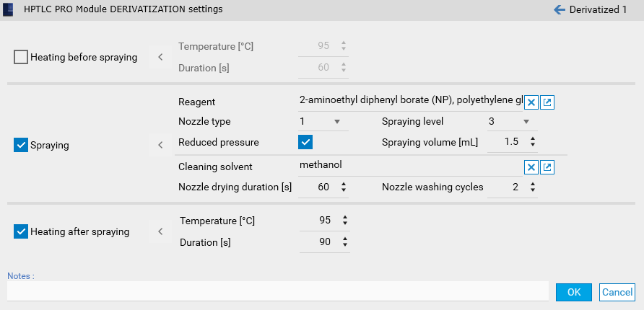Decrease the Nozzle washing cycles value
The width and height of the screenshot is (644, 310).
[x=533, y=190]
